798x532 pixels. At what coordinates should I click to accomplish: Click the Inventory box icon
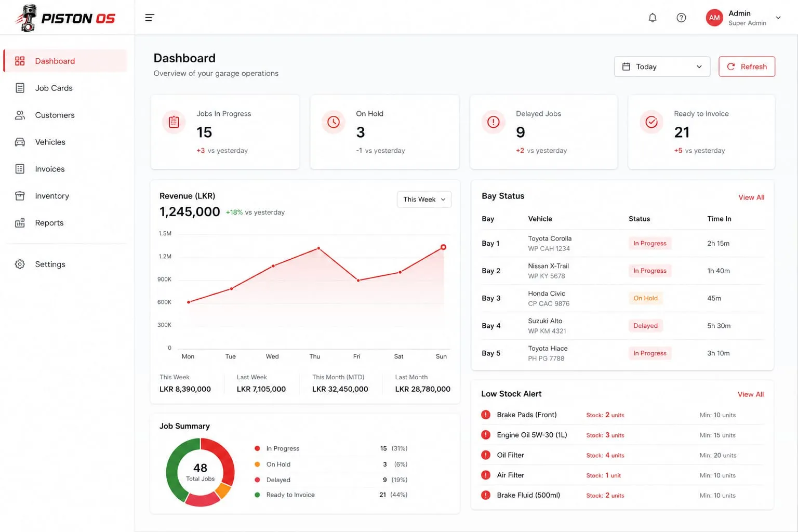point(20,196)
